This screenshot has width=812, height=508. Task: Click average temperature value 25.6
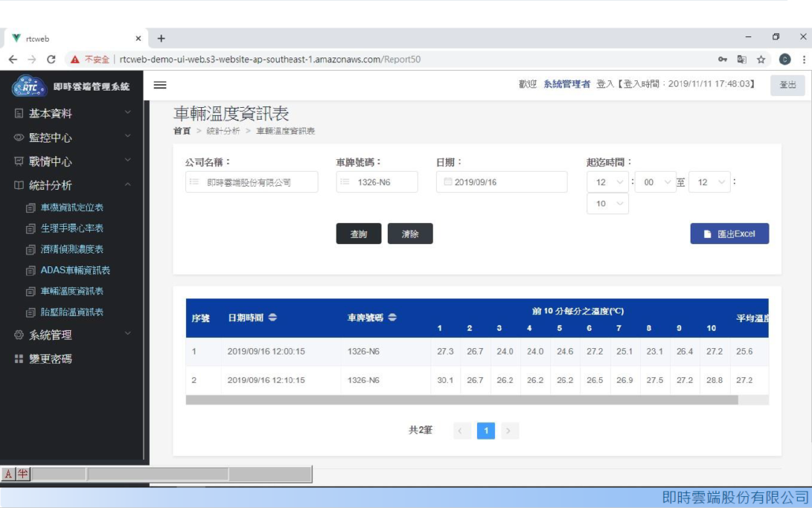744,351
